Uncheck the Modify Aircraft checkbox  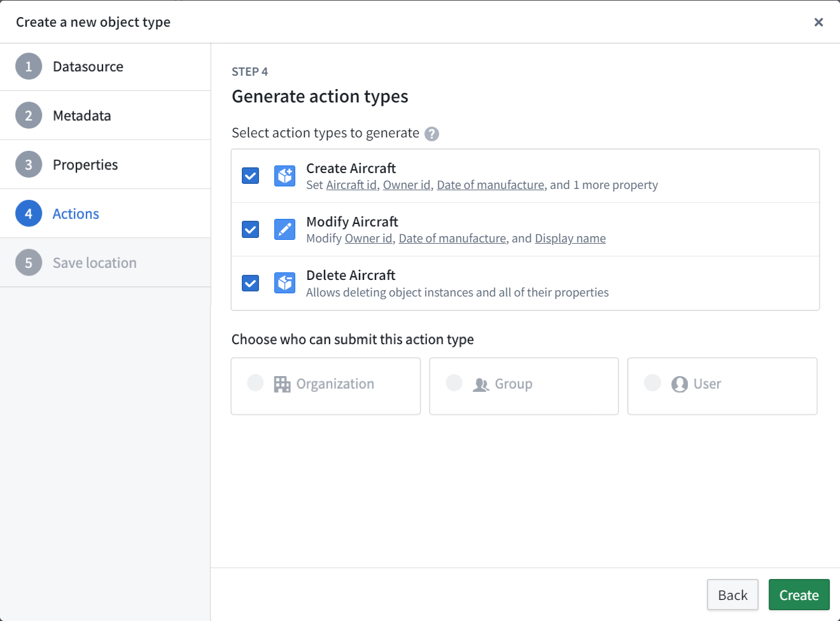tap(251, 229)
